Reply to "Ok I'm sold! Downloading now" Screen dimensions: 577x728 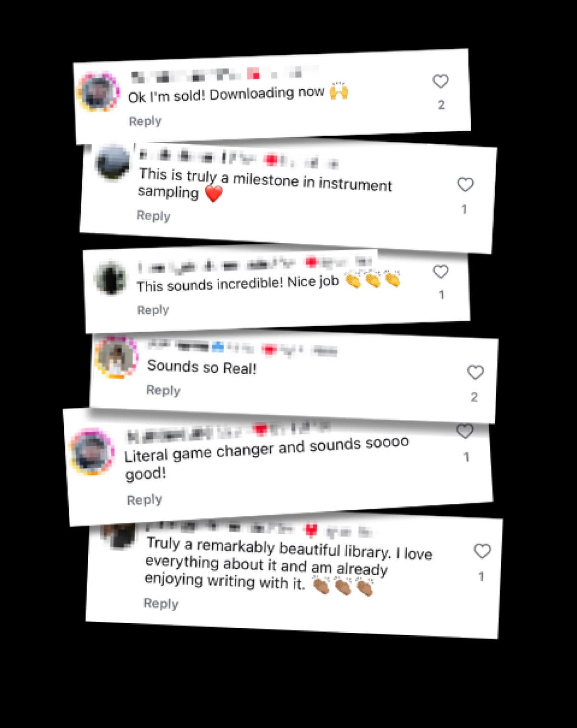coord(145,121)
